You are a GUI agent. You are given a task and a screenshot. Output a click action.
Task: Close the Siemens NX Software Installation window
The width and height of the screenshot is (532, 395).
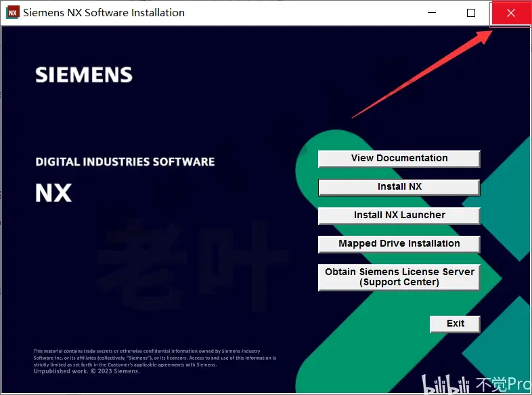tap(510, 13)
